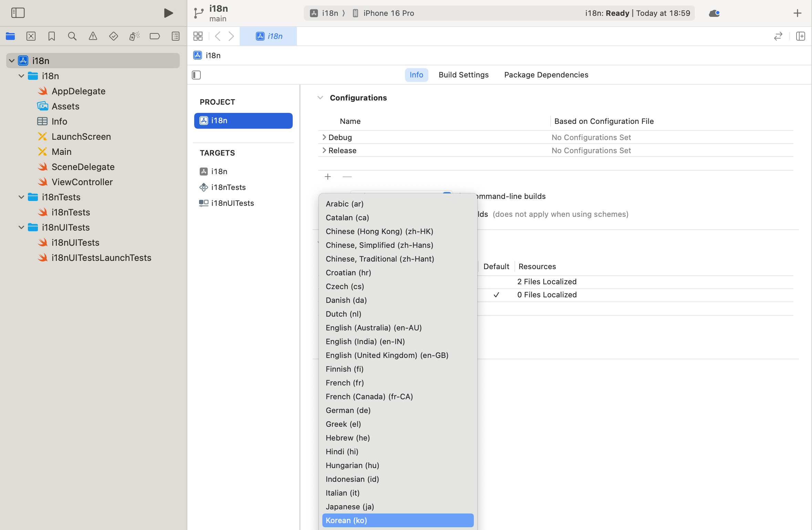Add a new configuration with plus

(328, 177)
